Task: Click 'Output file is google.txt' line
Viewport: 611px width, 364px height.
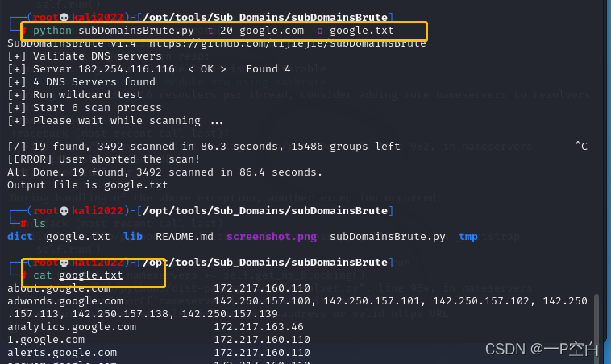Action: [x=88, y=185]
